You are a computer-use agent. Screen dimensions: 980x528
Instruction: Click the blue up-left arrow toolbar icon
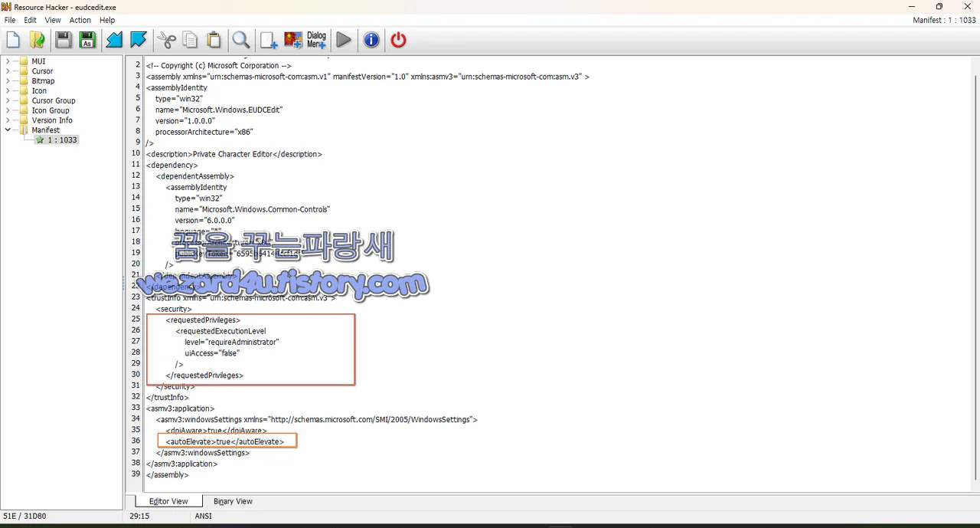pos(114,40)
